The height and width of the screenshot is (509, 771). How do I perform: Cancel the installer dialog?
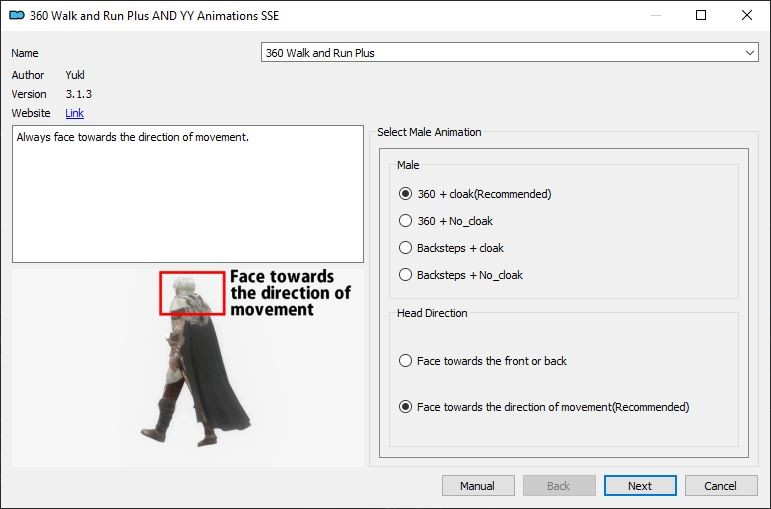tap(720, 486)
